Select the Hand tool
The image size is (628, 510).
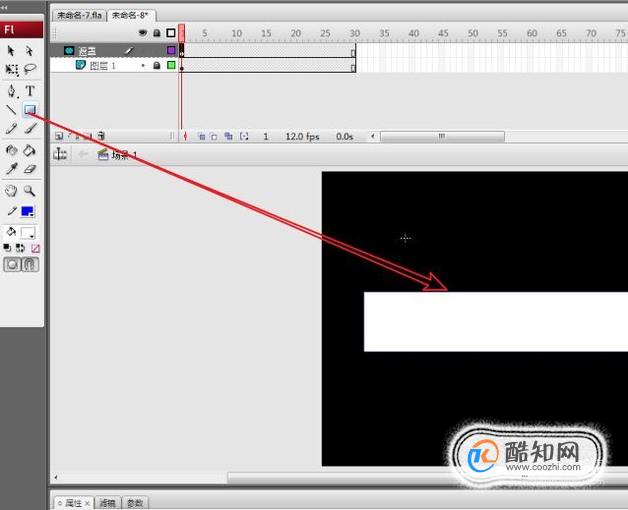[x=11, y=191]
